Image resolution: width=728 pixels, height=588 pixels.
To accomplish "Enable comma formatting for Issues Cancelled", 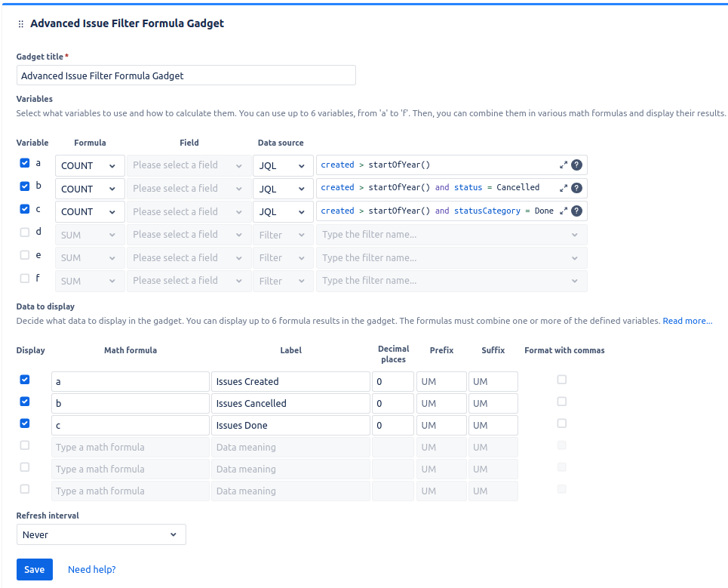I will [562, 402].
